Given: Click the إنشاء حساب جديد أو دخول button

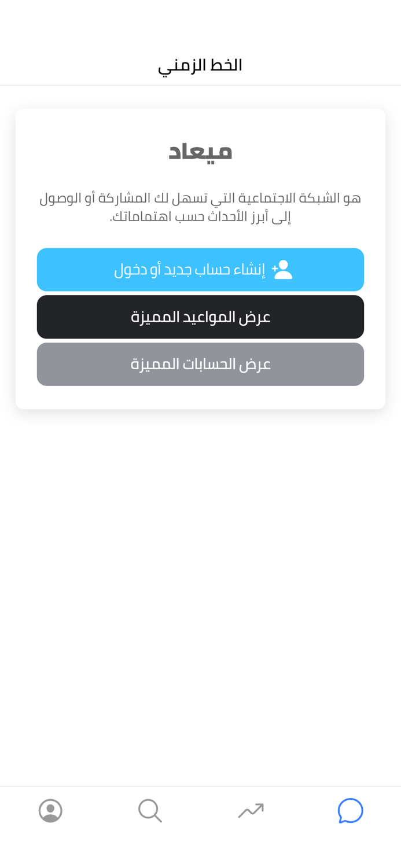Looking at the screenshot, I should [x=200, y=269].
